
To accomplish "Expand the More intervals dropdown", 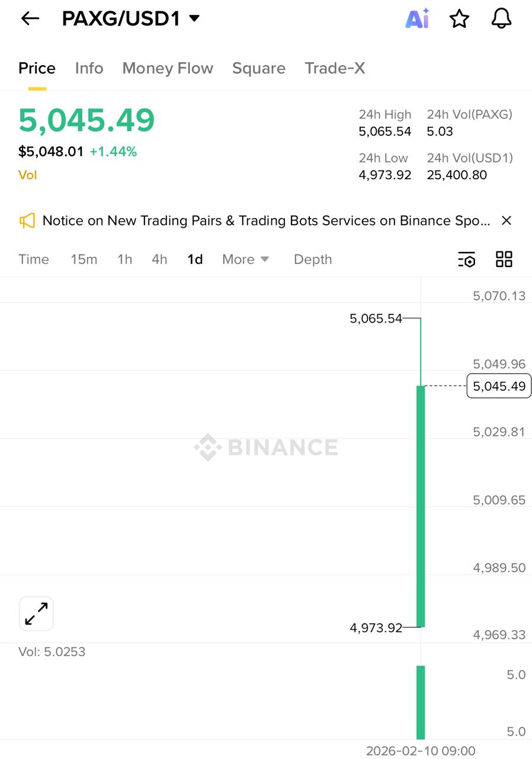I will (245, 259).
